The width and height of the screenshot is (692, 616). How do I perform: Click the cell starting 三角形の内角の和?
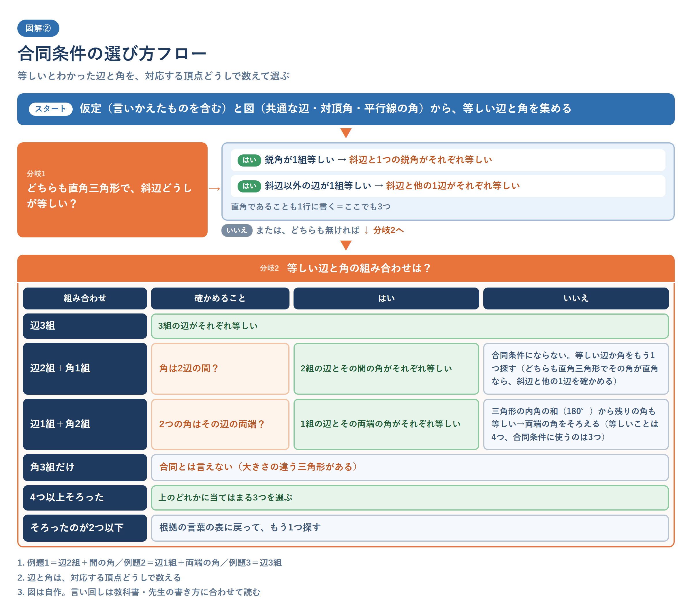click(x=576, y=424)
